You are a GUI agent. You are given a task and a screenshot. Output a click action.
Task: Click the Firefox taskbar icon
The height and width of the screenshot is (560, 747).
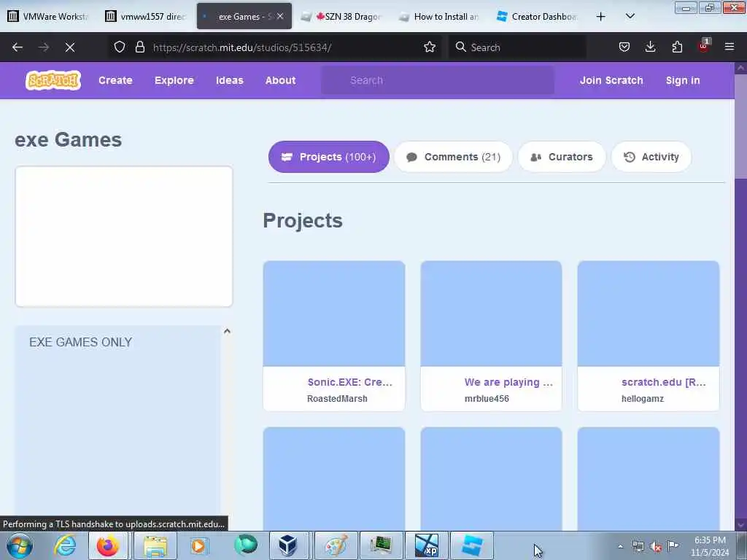coord(108,545)
